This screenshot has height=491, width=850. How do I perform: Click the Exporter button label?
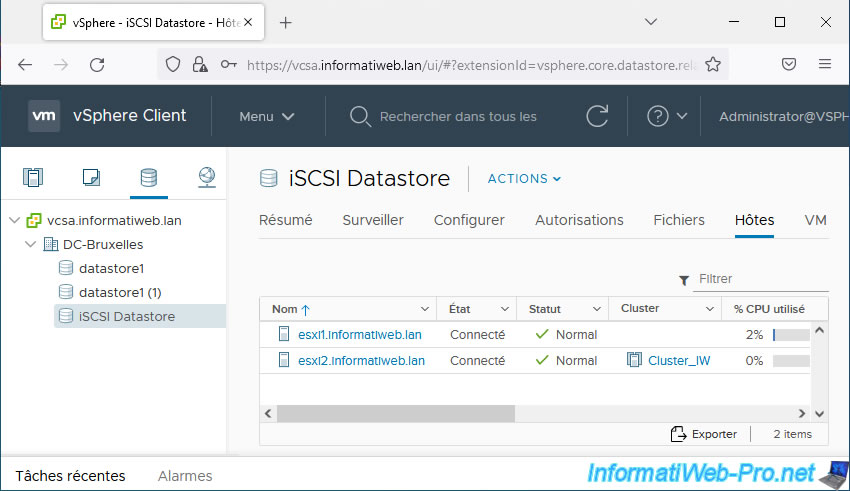[x=714, y=434]
